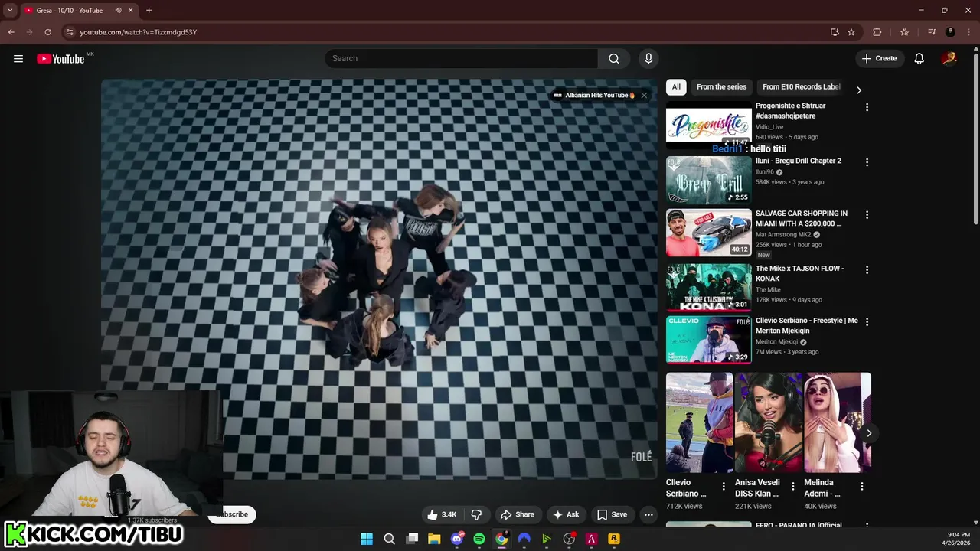Focus the YouTube search field
Screen dimensions: 980x551
point(462,59)
